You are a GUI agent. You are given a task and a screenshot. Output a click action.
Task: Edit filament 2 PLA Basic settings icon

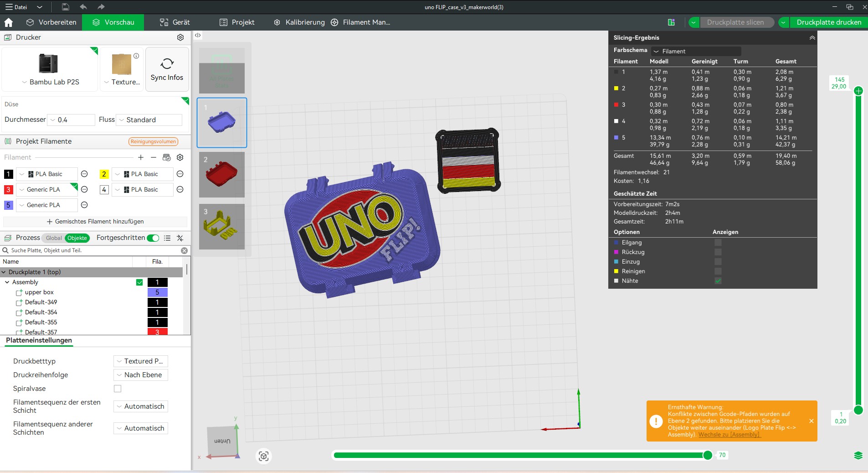[180, 174]
